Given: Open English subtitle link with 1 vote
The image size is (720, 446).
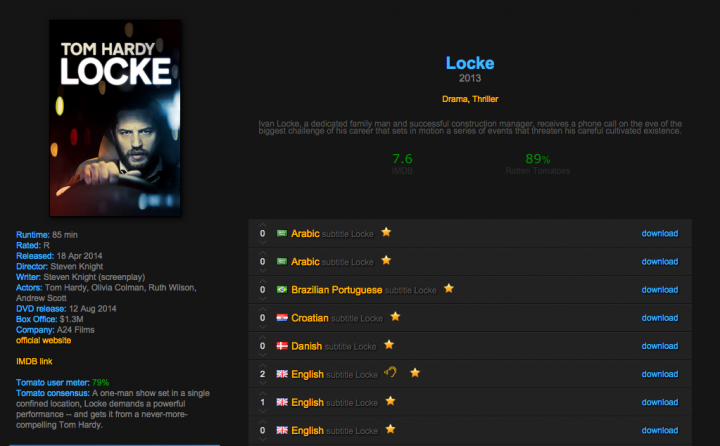Looking at the screenshot, I should pos(335,402).
